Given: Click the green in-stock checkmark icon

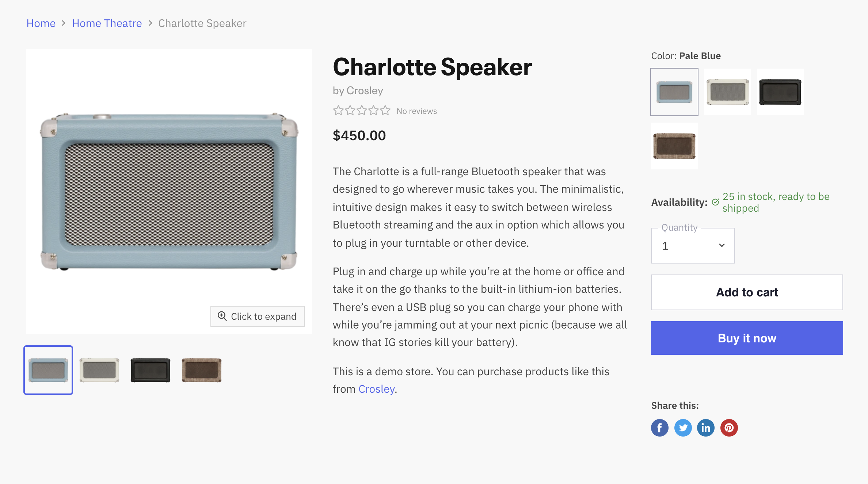Looking at the screenshot, I should coord(716,201).
